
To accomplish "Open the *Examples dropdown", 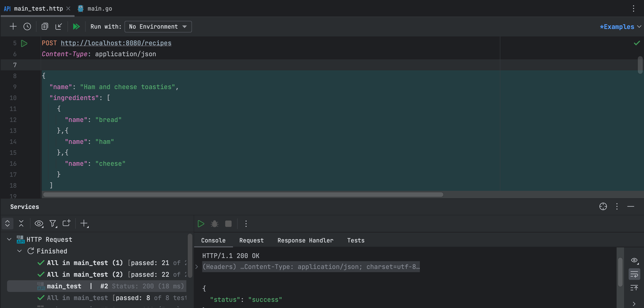I will pyautogui.click(x=620, y=27).
